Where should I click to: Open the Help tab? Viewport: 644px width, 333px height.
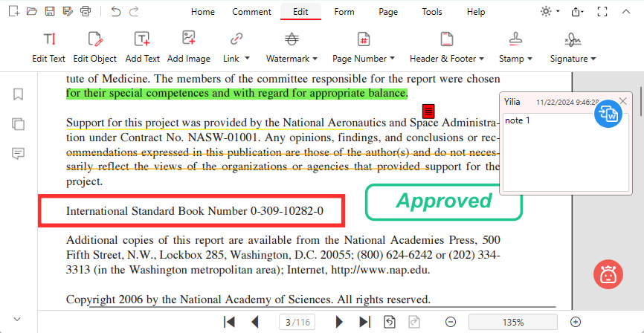tap(476, 12)
